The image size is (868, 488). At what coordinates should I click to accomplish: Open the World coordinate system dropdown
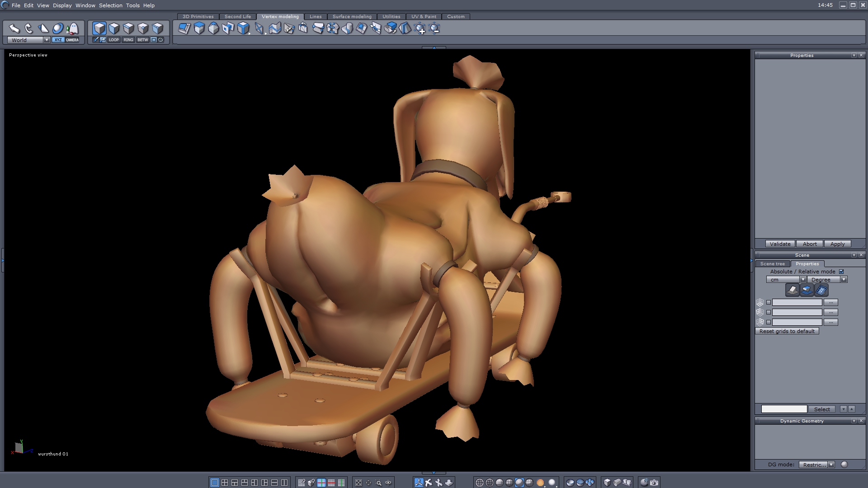(x=47, y=40)
